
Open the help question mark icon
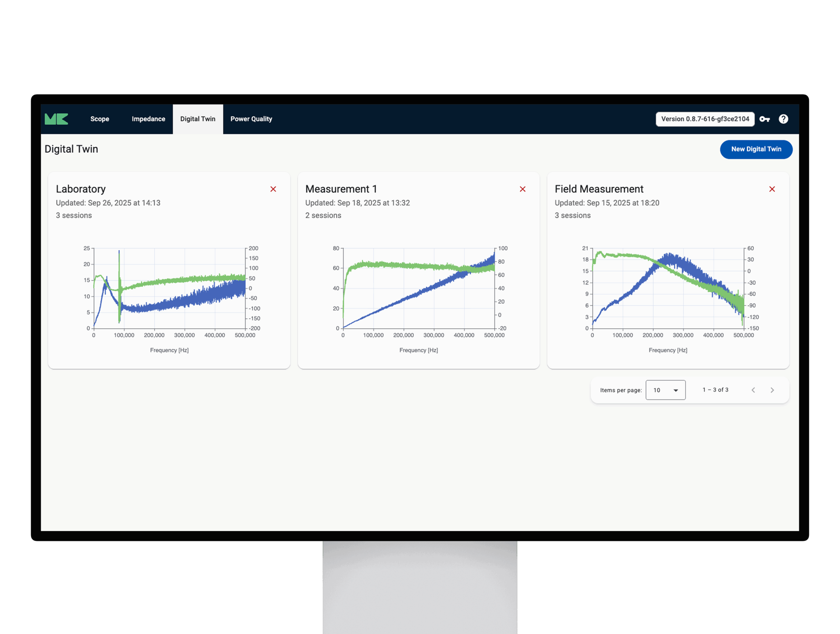[x=783, y=119]
